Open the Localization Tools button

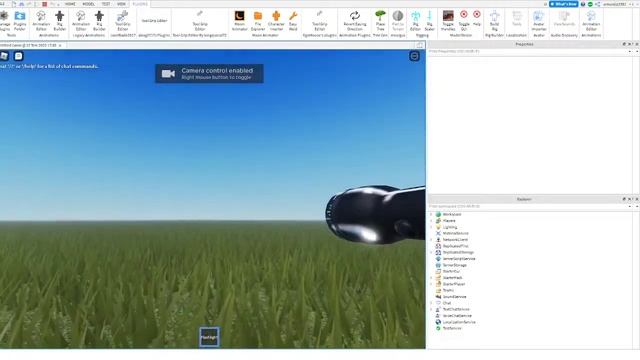[517, 19]
